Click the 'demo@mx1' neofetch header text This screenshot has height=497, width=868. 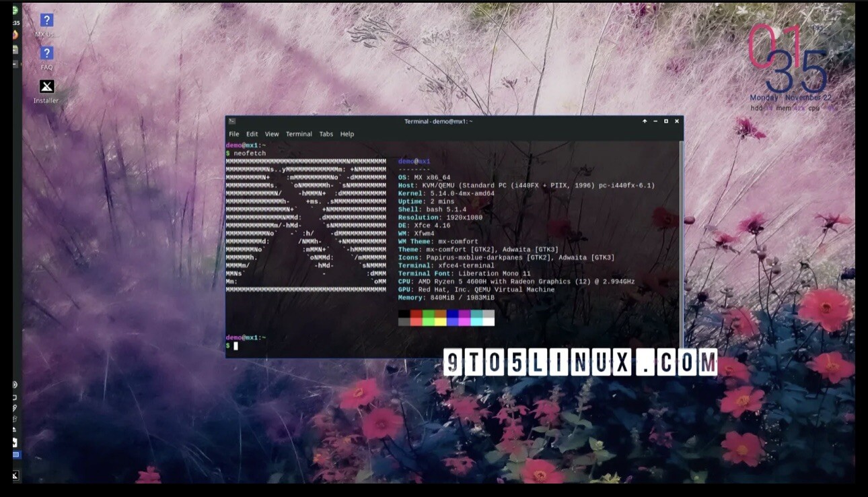(414, 162)
